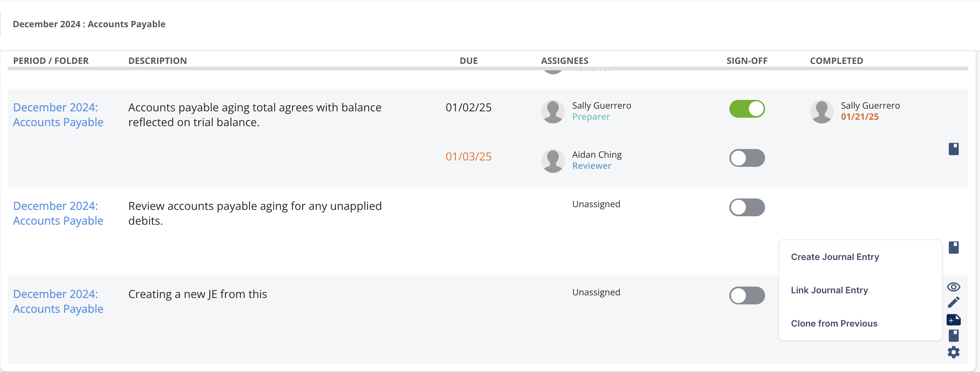980x372 pixels.
Task: Open folder link beside aging total task
Action: (58, 115)
